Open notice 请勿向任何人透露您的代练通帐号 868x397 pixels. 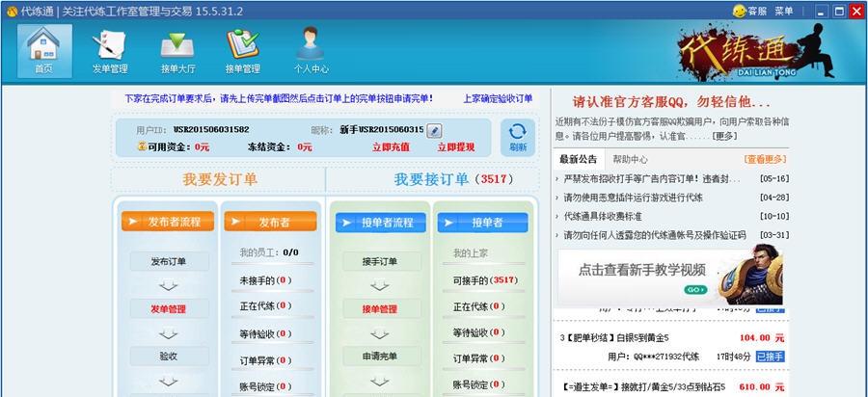click(x=654, y=235)
